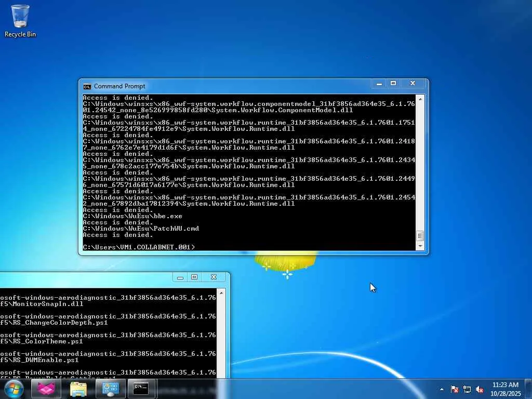Click the C:\Users\VM1.COLLABNET.001> prompt line
532x399 pixels.
139,247
